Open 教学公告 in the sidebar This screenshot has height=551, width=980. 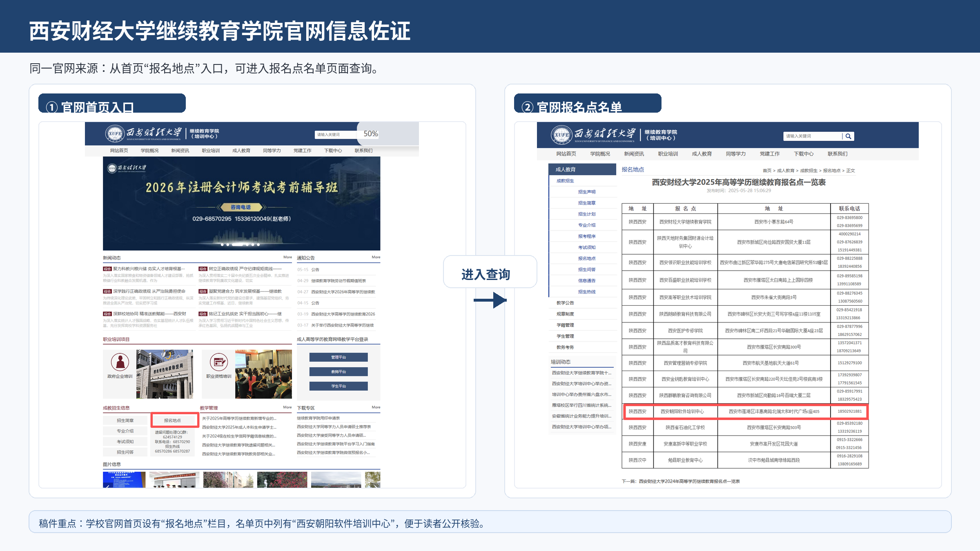click(565, 303)
